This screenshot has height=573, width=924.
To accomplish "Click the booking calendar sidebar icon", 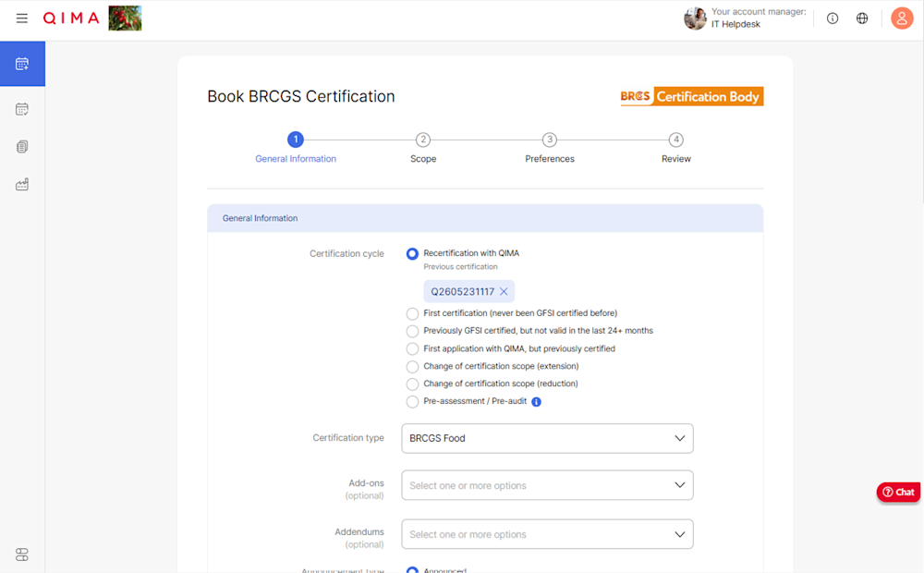I will (x=22, y=64).
